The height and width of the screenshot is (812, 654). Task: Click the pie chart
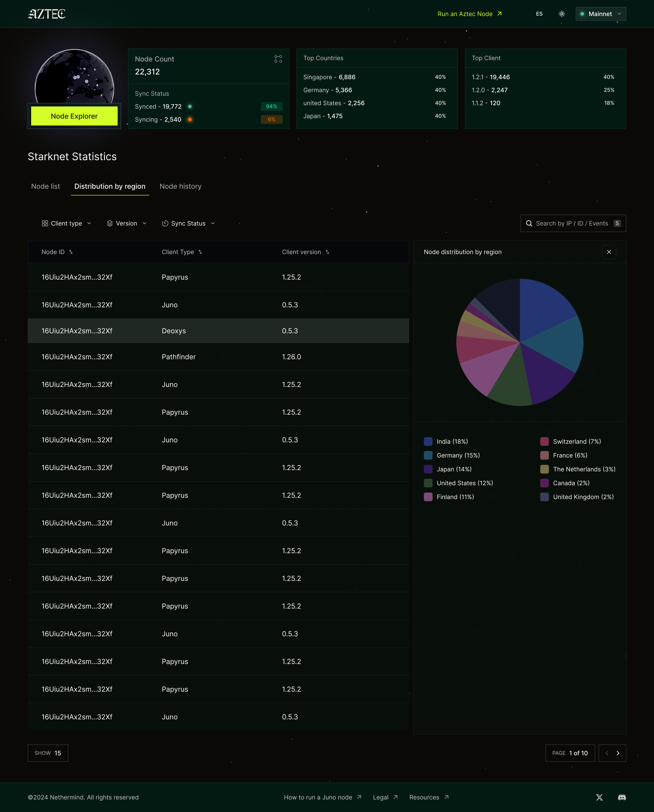click(x=519, y=342)
